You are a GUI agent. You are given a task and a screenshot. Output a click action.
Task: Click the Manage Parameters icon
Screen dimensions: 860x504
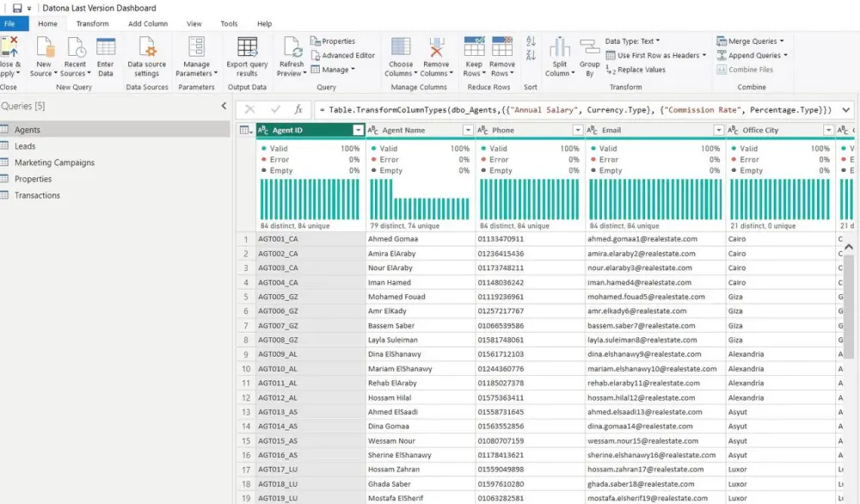(196, 48)
